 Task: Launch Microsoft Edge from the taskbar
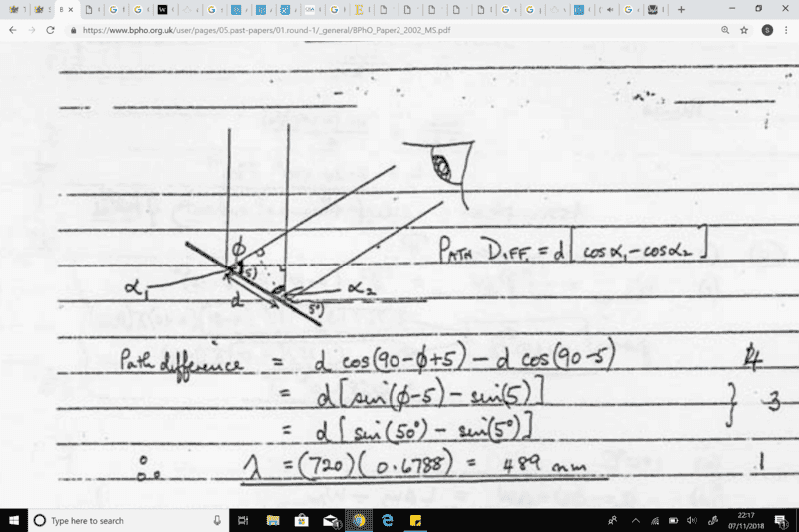tap(388, 520)
